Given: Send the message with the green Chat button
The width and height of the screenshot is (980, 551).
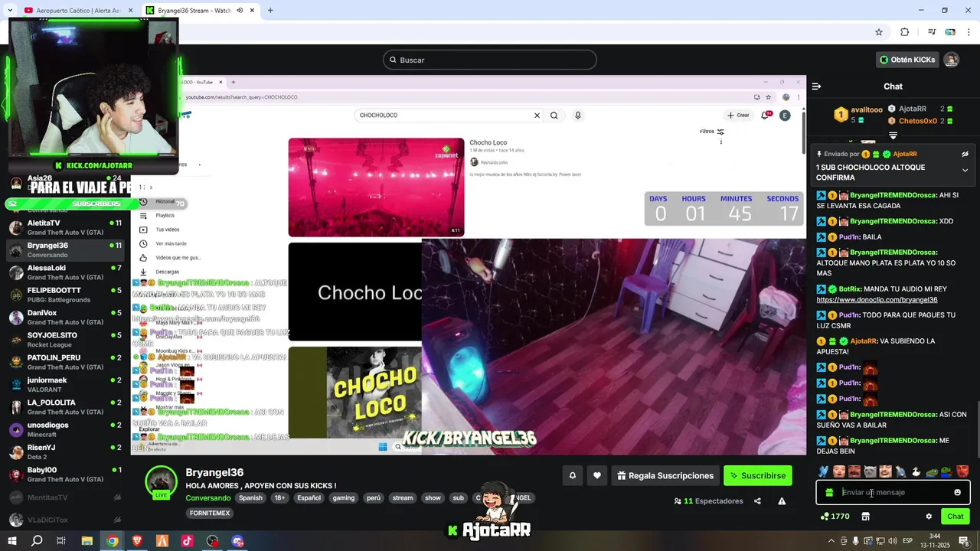Looking at the screenshot, I should click(x=955, y=517).
